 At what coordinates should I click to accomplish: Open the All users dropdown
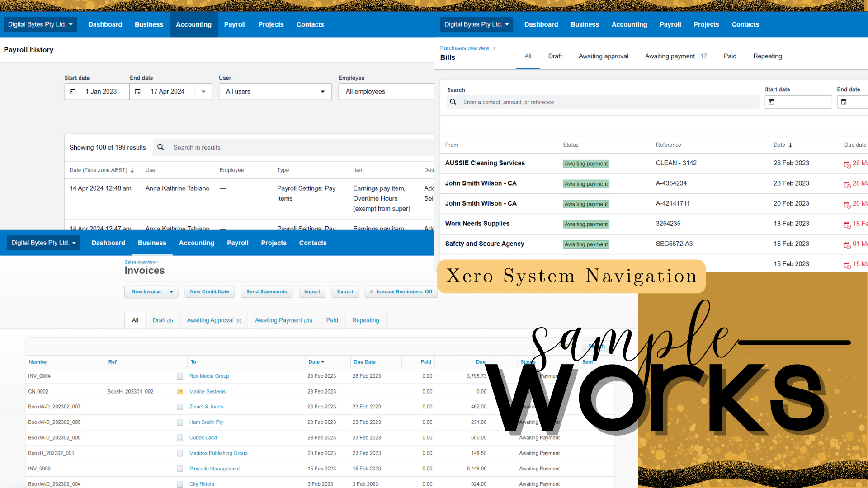(275, 92)
